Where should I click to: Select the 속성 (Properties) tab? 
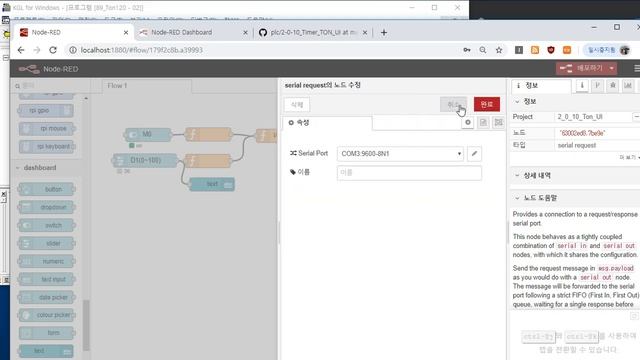327,123
